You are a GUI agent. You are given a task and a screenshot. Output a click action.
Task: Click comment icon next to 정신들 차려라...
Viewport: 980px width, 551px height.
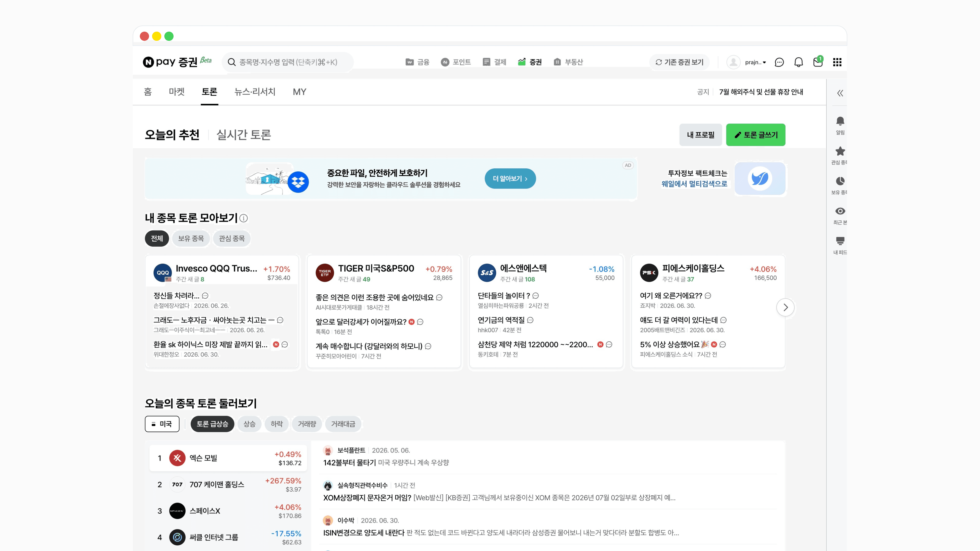(205, 296)
